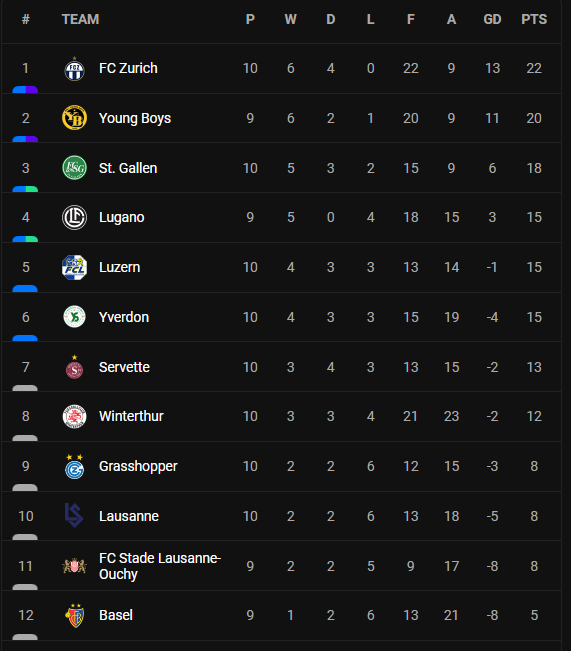Click the Lugano club logo

(74, 217)
